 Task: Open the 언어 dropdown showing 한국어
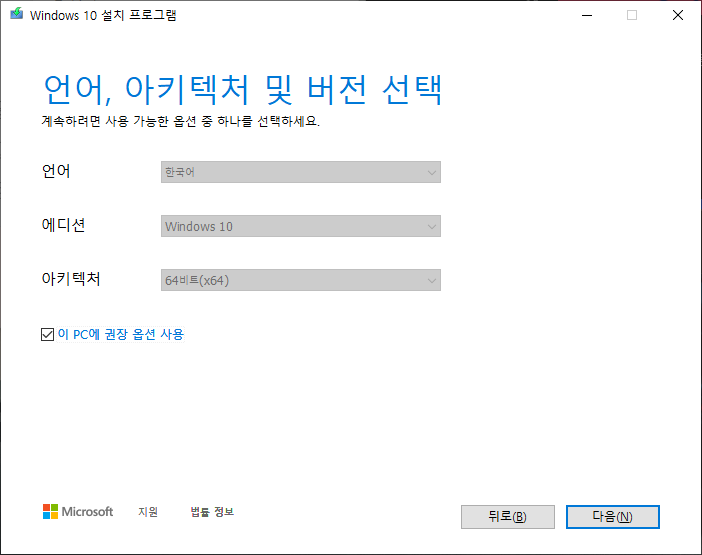[x=300, y=172]
